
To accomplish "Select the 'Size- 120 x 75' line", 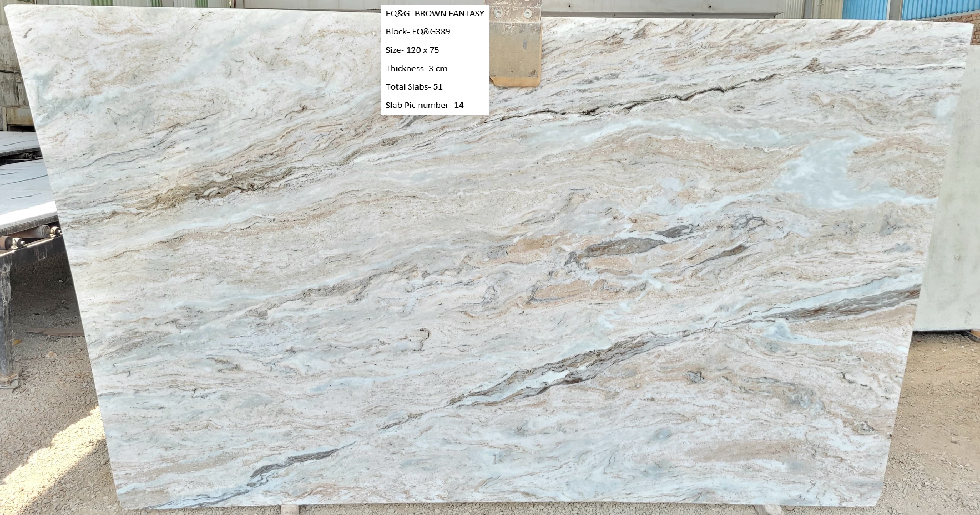I will click(x=412, y=50).
